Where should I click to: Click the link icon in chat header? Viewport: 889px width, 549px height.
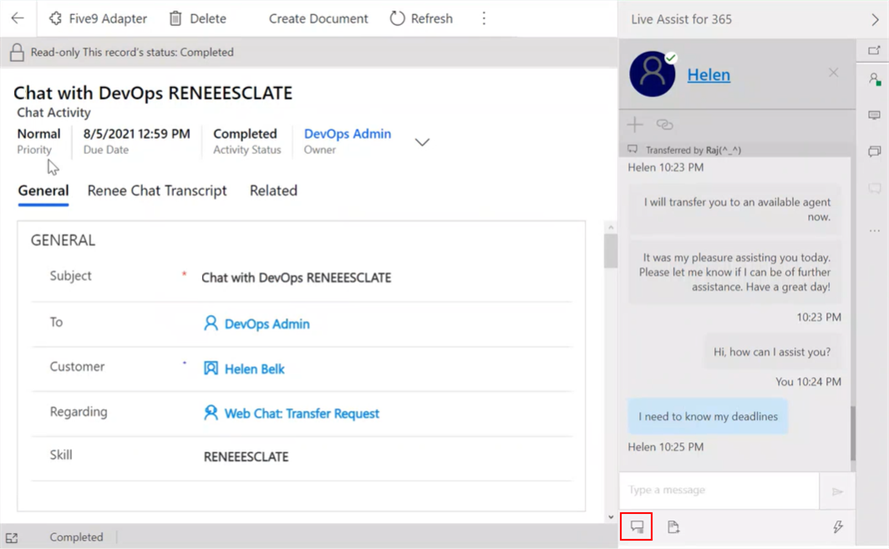pyautogui.click(x=664, y=124)
